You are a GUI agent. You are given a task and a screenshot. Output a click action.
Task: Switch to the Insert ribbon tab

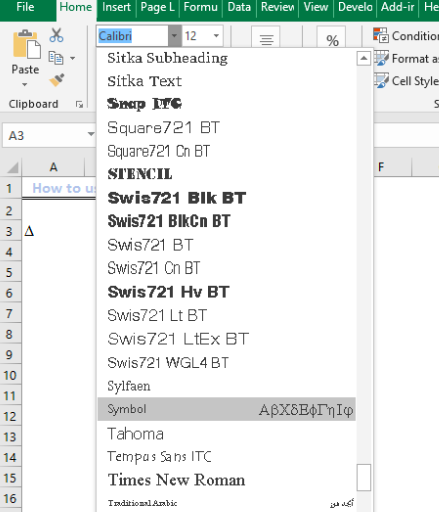(x=116, y=7)
